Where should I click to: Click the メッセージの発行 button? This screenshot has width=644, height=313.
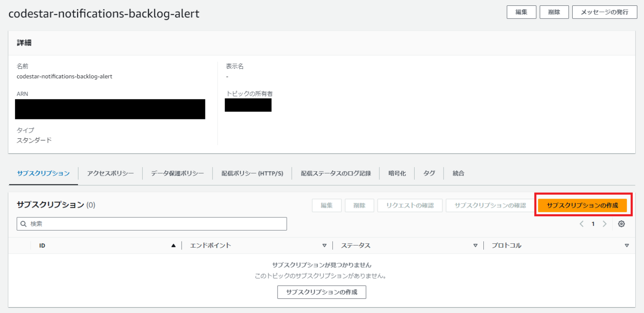[x=604, y=12]
